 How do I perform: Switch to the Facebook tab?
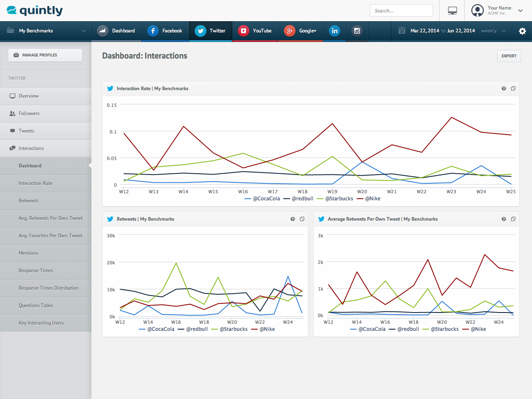165,31
